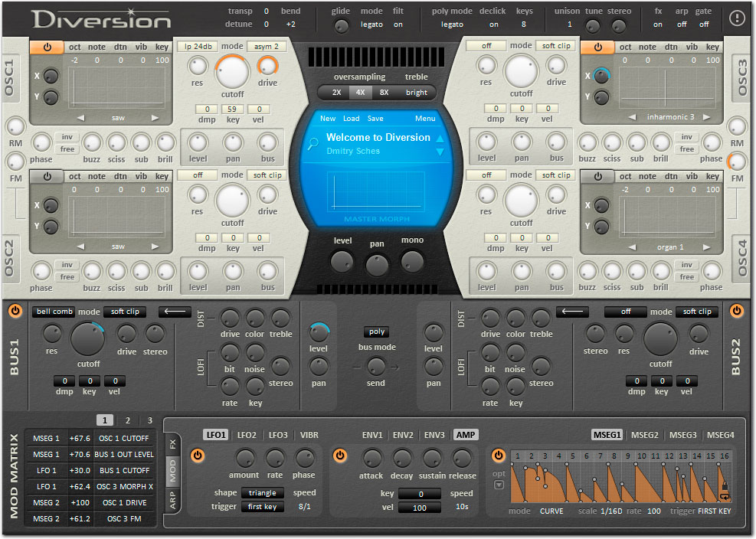
Task: Click the alert icon in top-right corner
Action: point(737,18)
